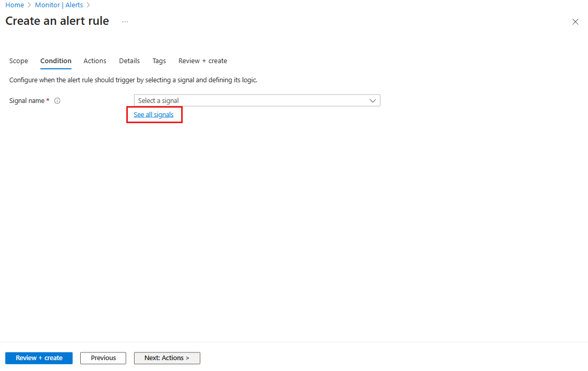Click the Signal name info icon
Screen dimensions: 588x371
coord(57,100)
